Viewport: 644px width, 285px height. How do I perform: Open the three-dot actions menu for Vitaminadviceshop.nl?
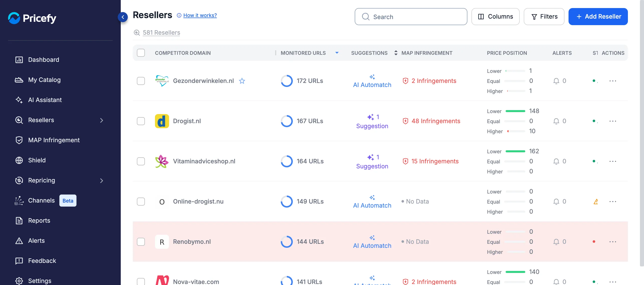(613, 161)
